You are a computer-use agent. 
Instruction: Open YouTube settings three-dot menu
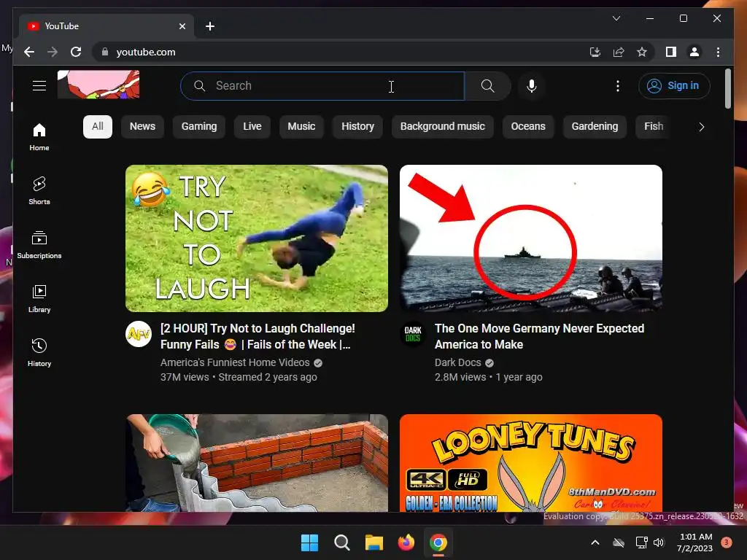(617, 86)
